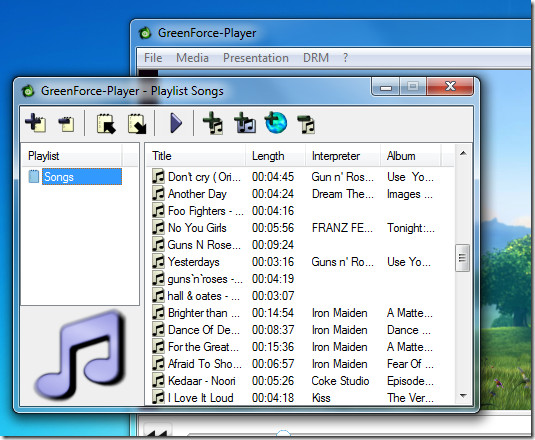Select the "Foo Fighters - ..." row
535x440 pixels.
tap(300, 211)
